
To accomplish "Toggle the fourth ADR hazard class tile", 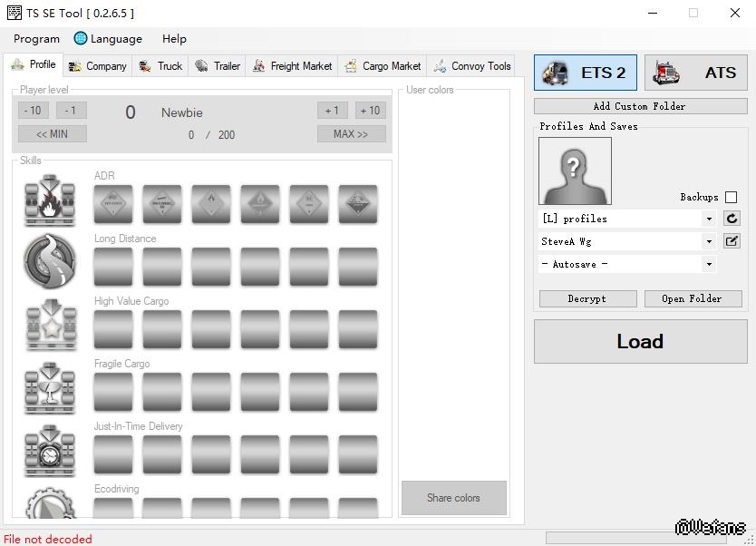I will 260,204.
